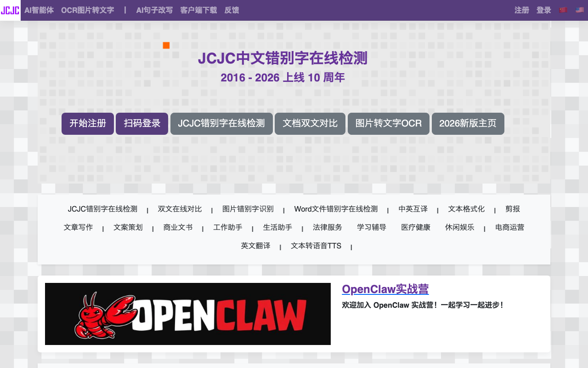
Task: Click the 欢迎加入 OpenClaw 实战营 description text
Action: point(423,305)
